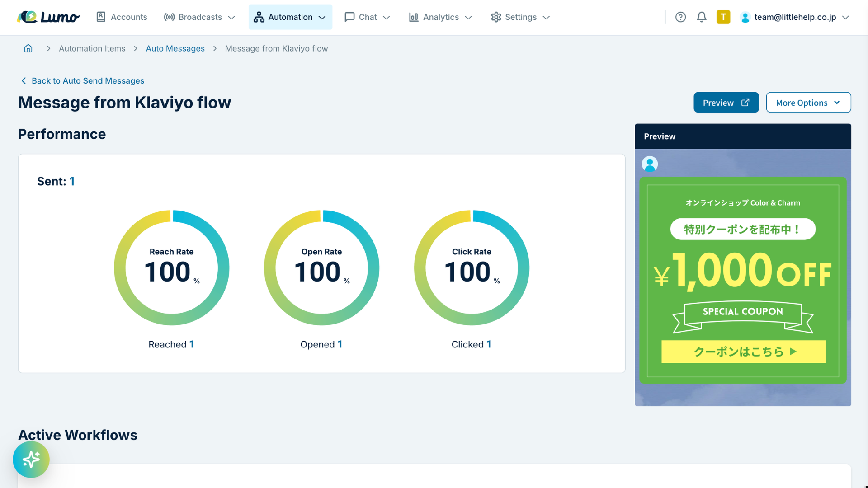Click the external-link icon on Preview button
This screenshot has width=868, height=488.
point(745,103)
